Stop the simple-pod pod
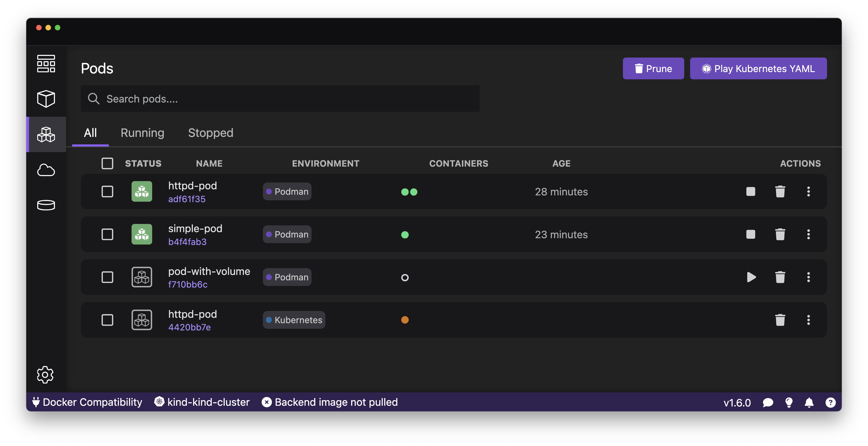Screen dimensions: 868x446 point(751,234)
